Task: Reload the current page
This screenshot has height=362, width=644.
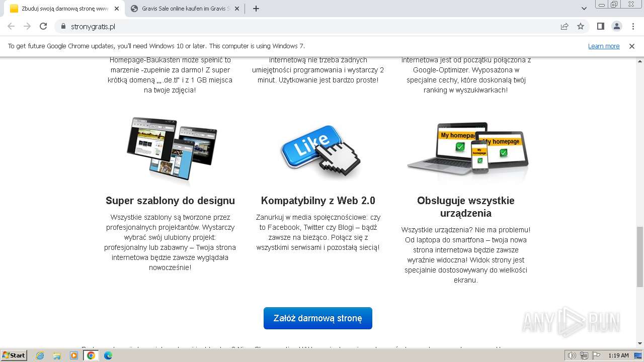Action: (x=43, y=26)
